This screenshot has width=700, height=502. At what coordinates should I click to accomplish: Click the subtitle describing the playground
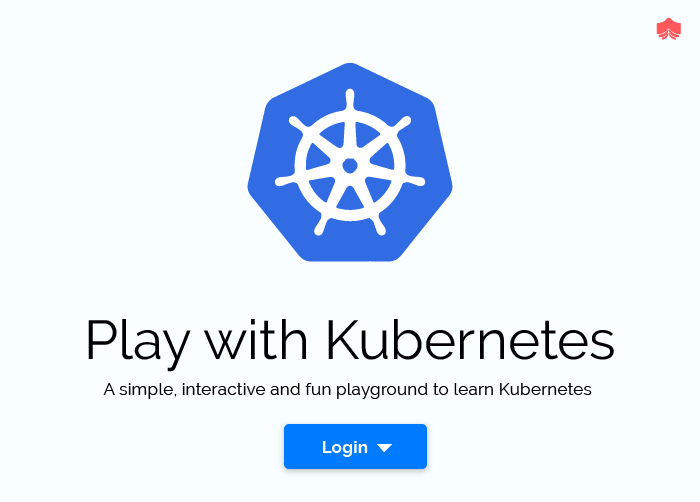[x=348, y=389]
